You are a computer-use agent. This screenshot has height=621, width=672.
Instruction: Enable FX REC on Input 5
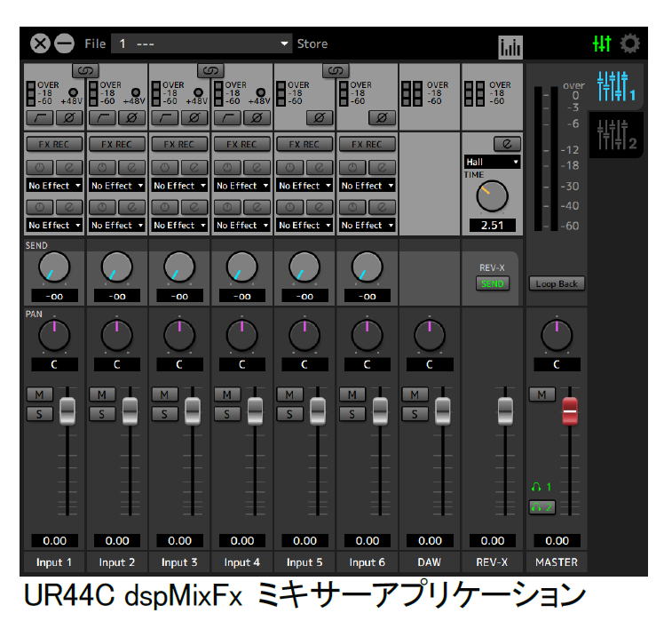coord(304,144)
